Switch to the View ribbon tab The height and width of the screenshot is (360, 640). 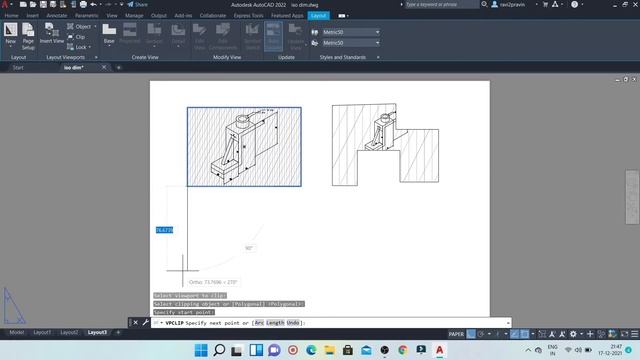(x=112, y=16)
